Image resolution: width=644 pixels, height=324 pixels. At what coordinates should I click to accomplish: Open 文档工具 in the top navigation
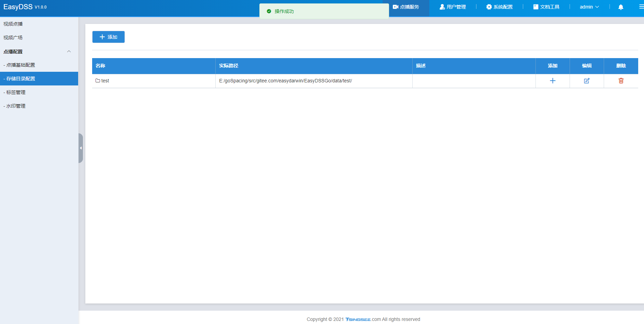click(x=546, y=7)
